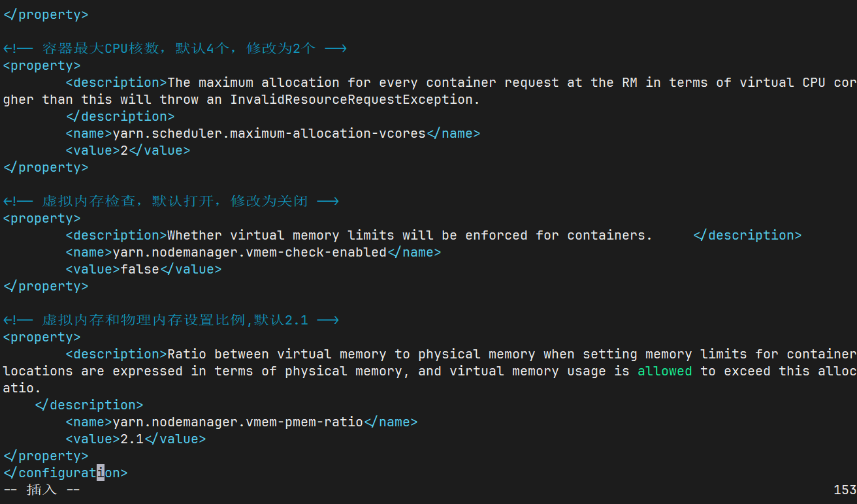Click the word expressed in the description
Screen dimensions: 857x504
148,371
